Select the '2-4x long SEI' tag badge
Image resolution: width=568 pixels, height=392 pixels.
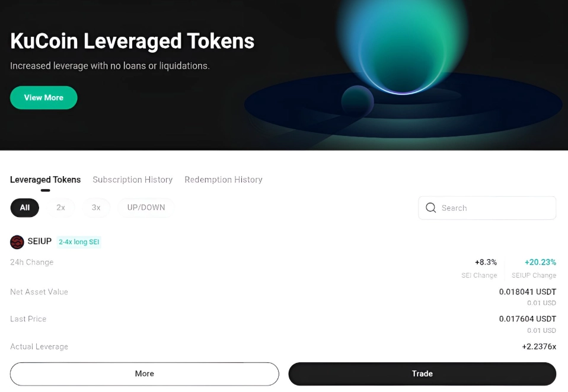pos(79,242)
